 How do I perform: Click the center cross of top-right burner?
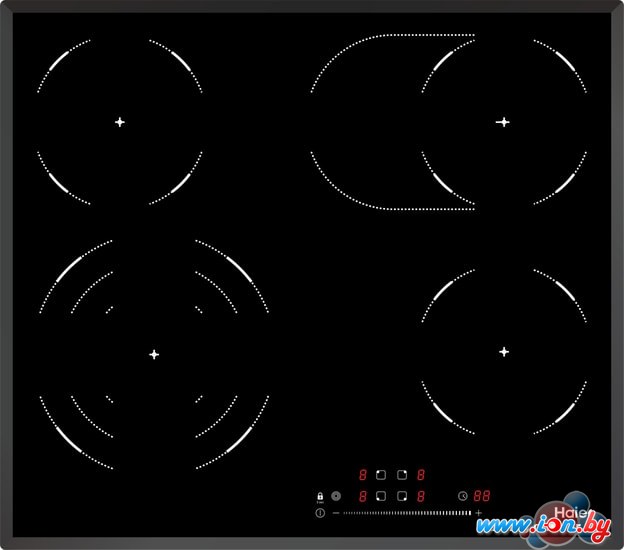point(503,122)
